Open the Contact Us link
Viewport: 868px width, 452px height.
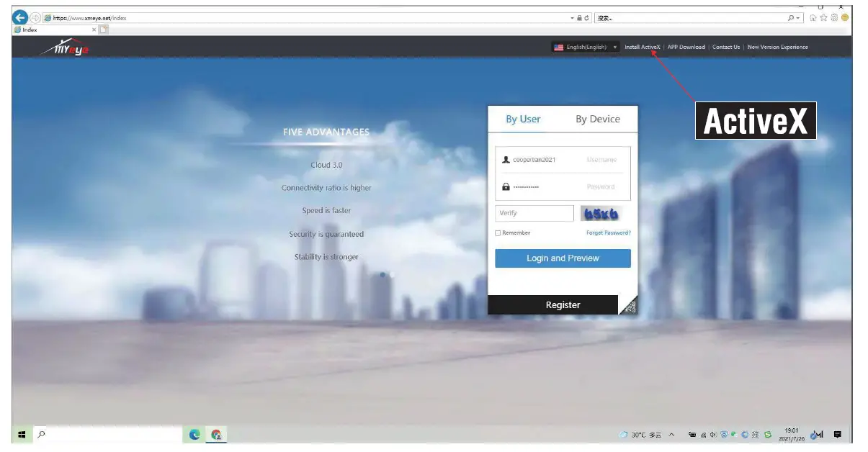[726, 47]
